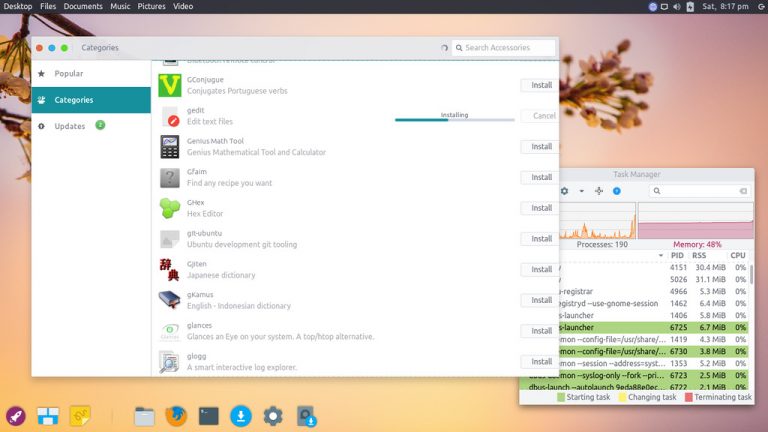The width and height of the screenshot is (768, 432).
Task: Select the process row with PID 4966
Action: click(x=653, y=291)
